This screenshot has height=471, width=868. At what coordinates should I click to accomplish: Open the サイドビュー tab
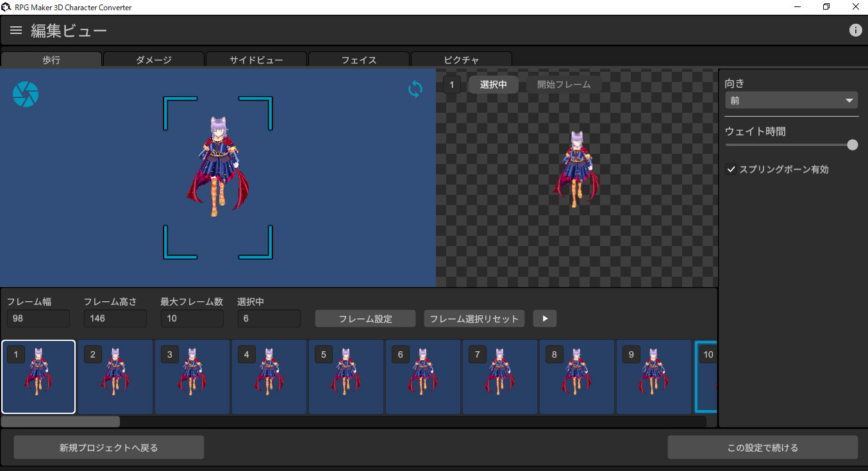click(256, 60)
